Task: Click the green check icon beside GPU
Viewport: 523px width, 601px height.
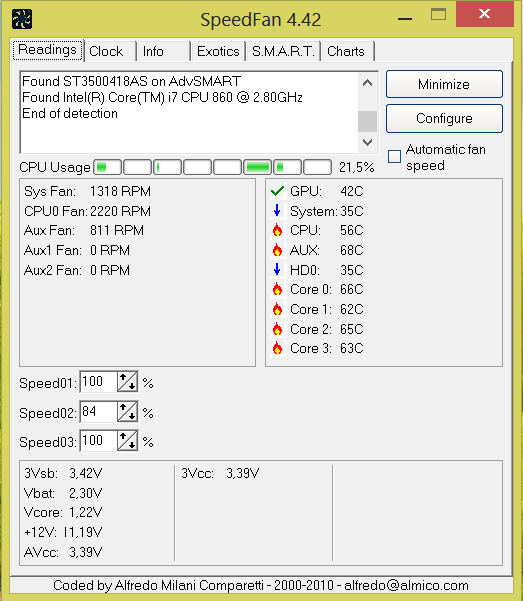Action: [x=277, y=191]
